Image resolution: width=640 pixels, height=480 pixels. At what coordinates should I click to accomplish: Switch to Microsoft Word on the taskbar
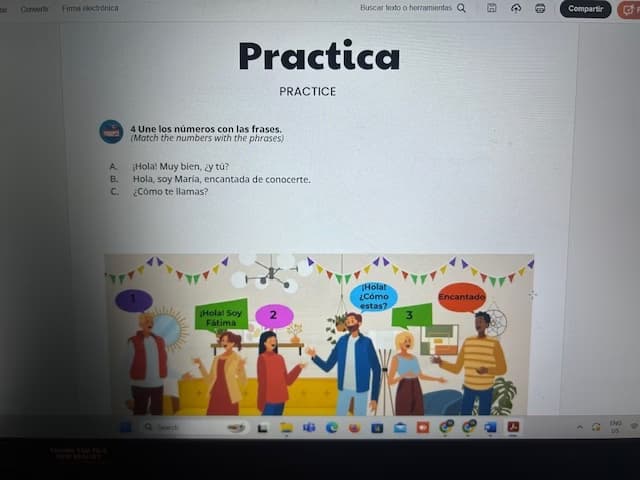tap(490, 427)
